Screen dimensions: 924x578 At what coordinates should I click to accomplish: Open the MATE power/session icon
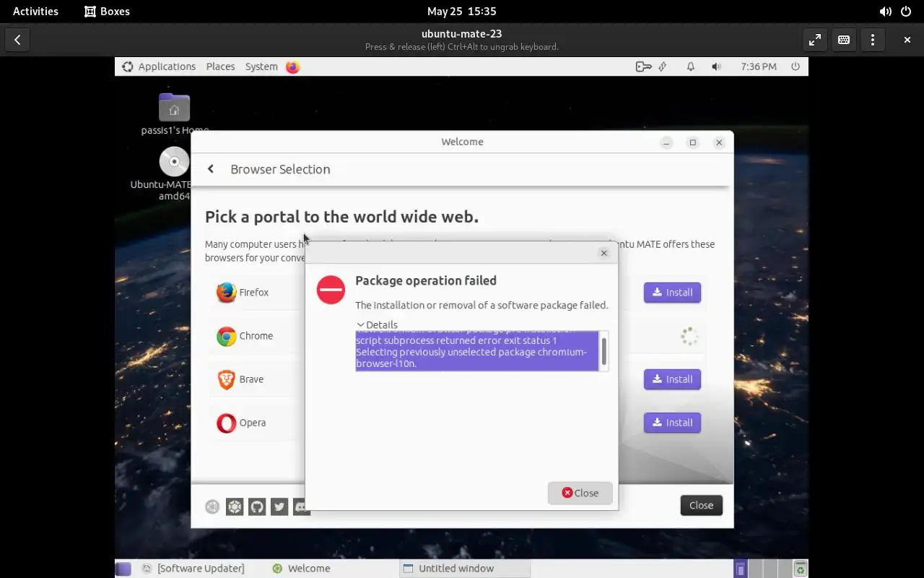796,66
